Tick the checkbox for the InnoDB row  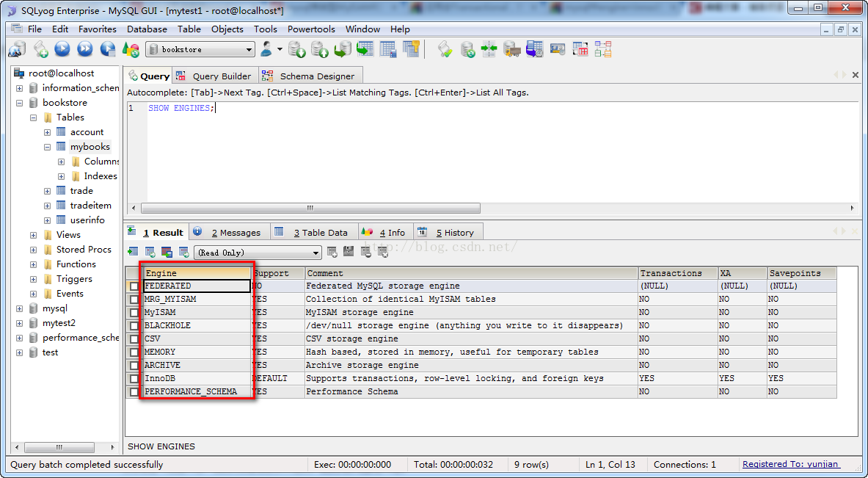click(x=134, y=379)
